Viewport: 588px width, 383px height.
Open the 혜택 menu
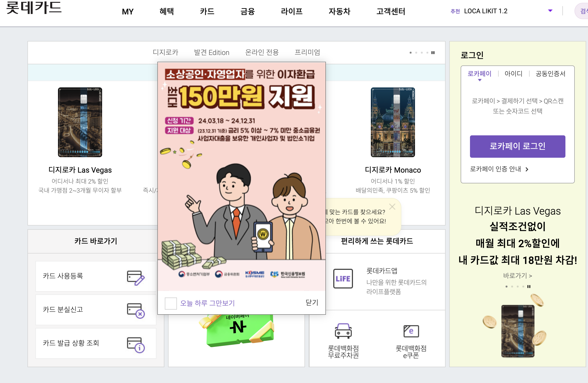coord(167,11)
